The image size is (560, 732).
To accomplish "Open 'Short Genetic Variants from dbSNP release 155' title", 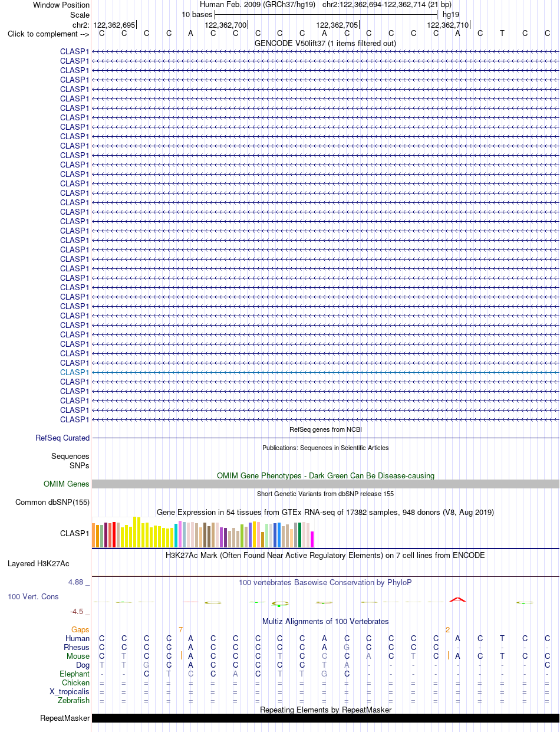I will [x=325, y=494].
